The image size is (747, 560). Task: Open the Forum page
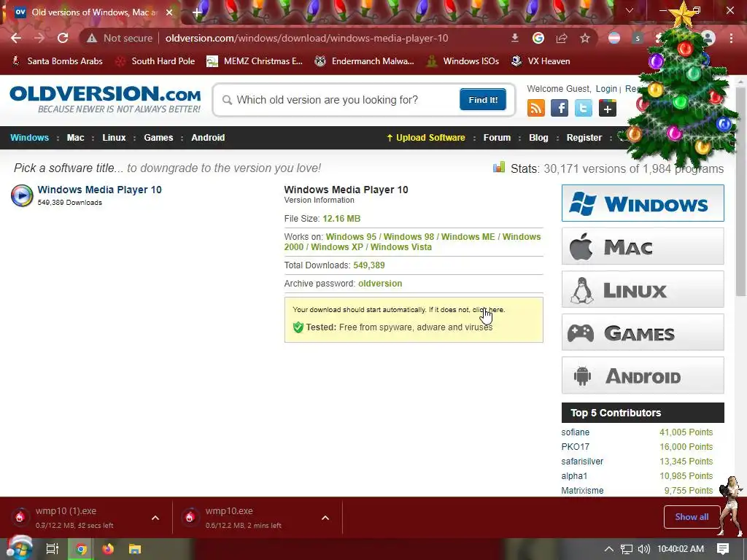(x=497, y=138)
